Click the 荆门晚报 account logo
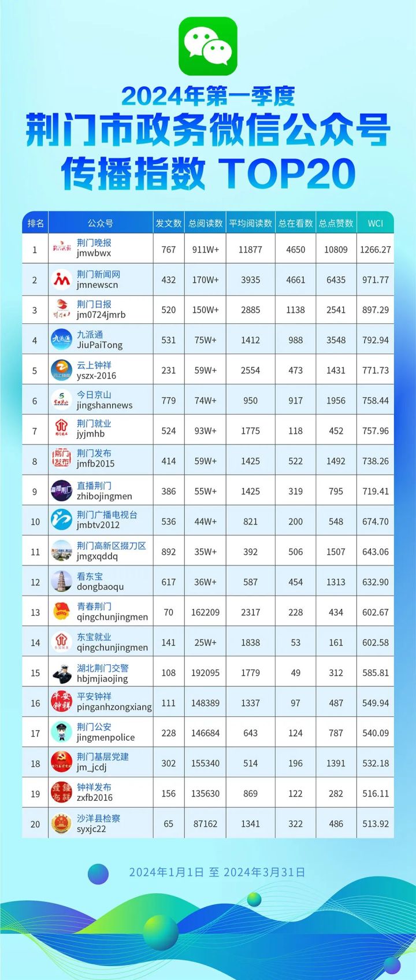Viewport: 416px width, 980px height. pos(62,249)
